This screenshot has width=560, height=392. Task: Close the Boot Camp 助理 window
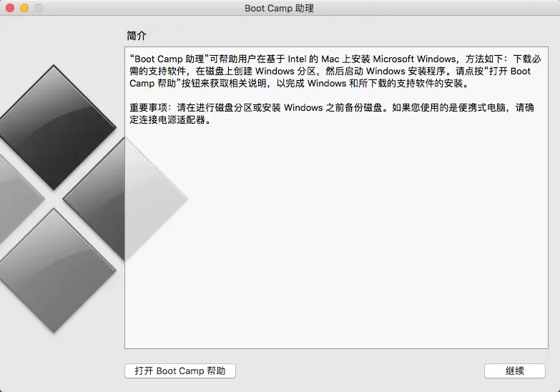tap(10, 8)
